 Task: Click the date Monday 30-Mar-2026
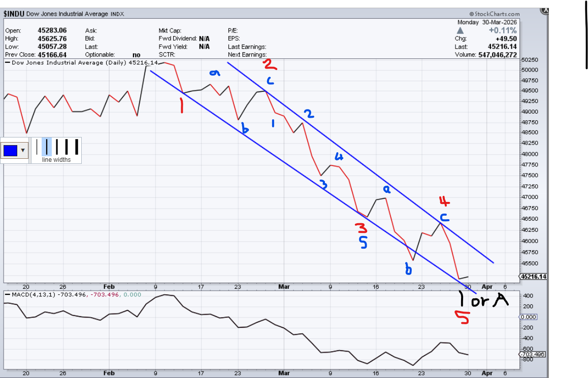(487, 22)
